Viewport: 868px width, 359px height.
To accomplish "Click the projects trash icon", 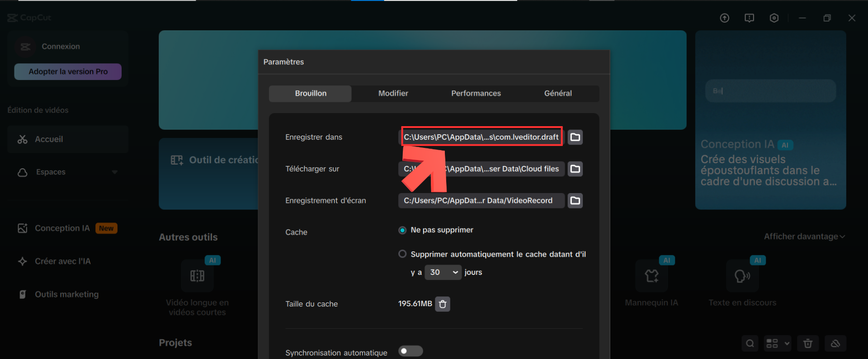I will pos(808,344).
